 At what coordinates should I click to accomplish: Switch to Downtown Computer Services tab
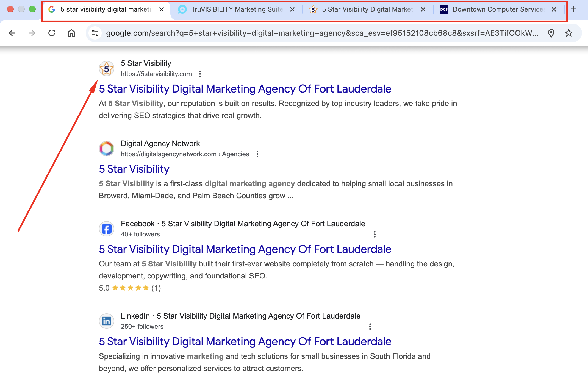point(498,9)
